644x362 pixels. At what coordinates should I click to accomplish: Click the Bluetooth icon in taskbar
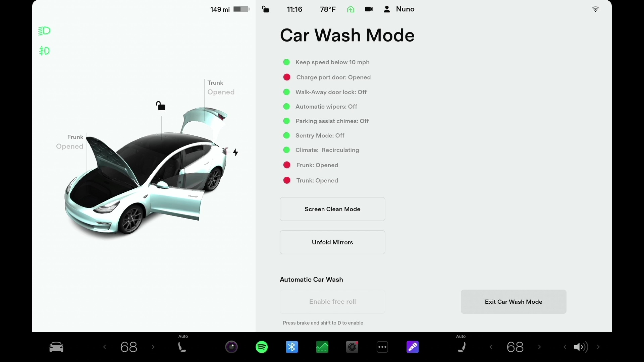tap(291, 347)
